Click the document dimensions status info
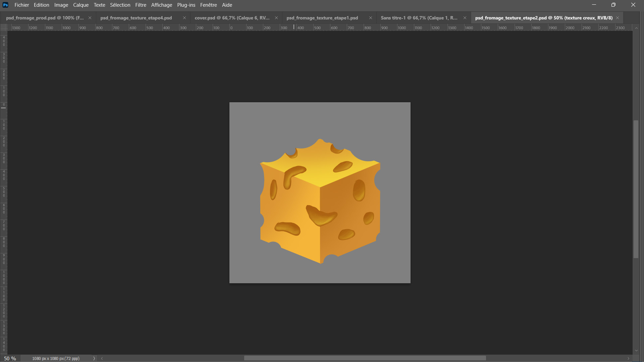 [56, 358]
